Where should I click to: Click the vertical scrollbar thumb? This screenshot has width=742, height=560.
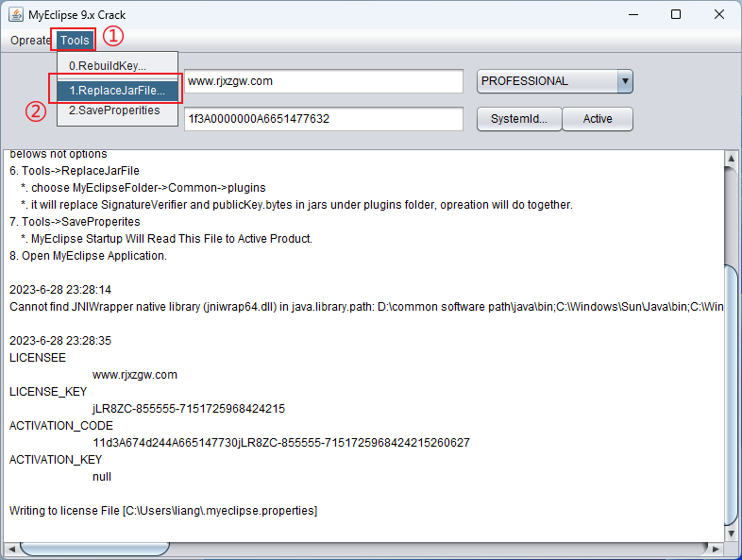[731, 396]
